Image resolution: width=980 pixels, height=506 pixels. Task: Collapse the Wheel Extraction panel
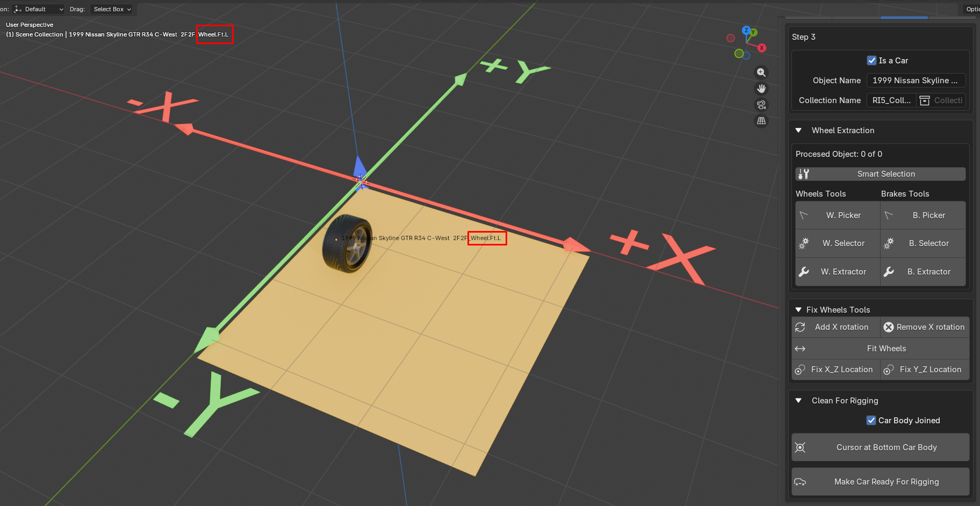click(x=798, y=131)
